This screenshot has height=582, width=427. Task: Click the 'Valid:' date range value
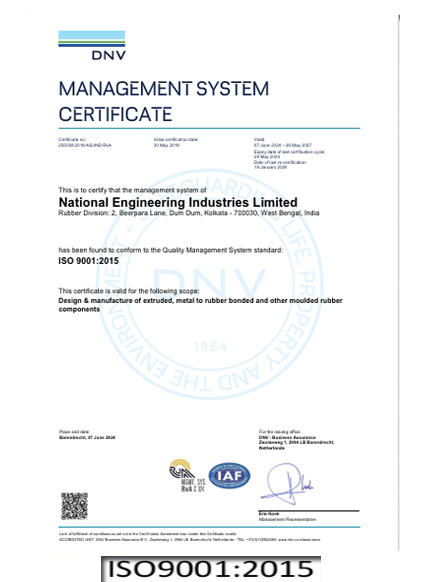[x=283, y=145]
